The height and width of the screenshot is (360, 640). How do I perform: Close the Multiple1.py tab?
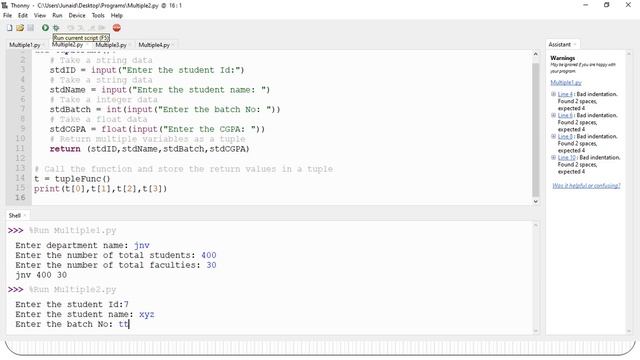click(43, 45)
